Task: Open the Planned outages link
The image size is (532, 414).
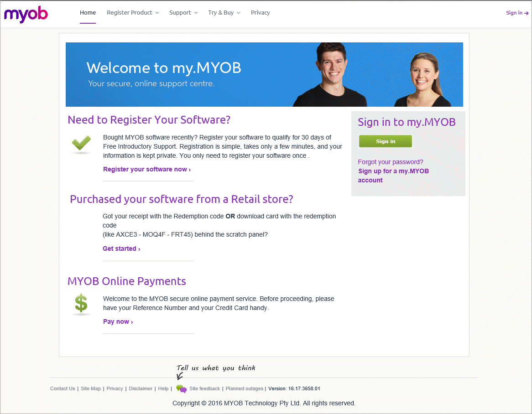Action: [x=244, y=388]
